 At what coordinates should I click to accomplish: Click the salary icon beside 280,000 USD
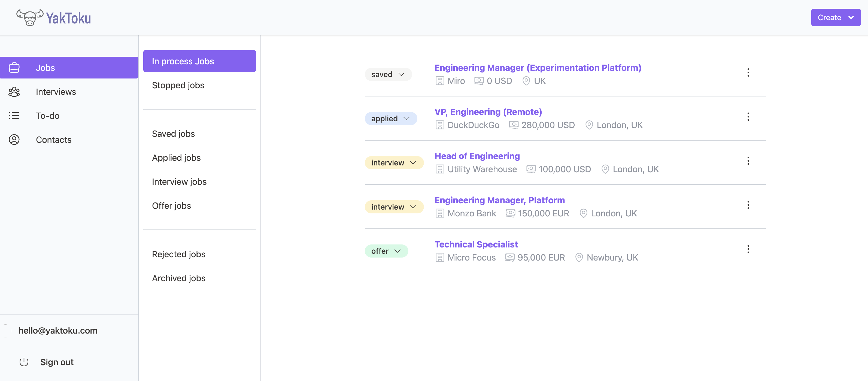[x=514, y=125]
